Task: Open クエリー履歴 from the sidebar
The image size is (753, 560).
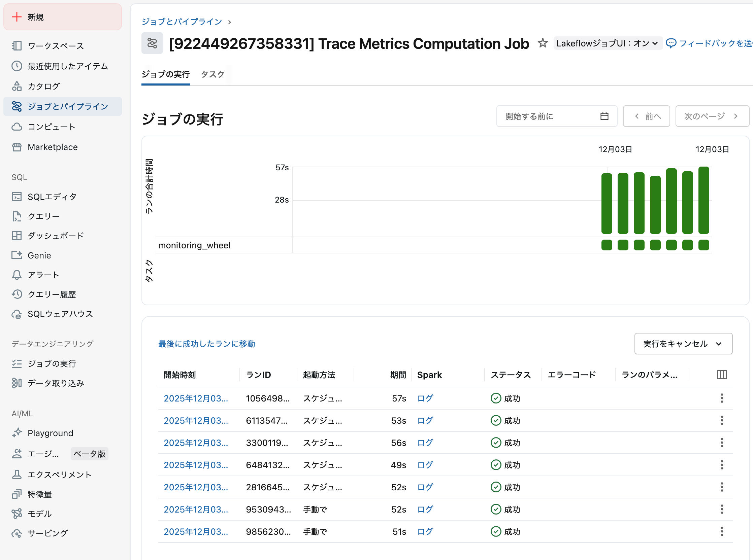Action: click(x=52, y=294)
